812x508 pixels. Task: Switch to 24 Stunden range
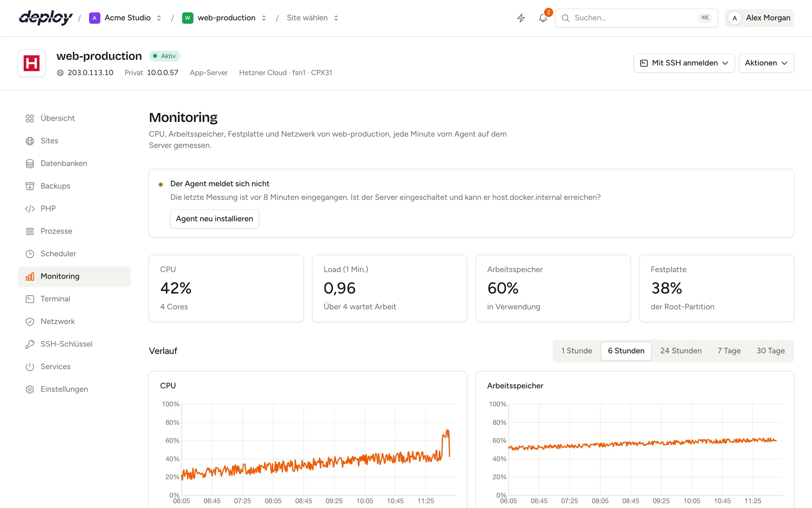click(681, 351)
